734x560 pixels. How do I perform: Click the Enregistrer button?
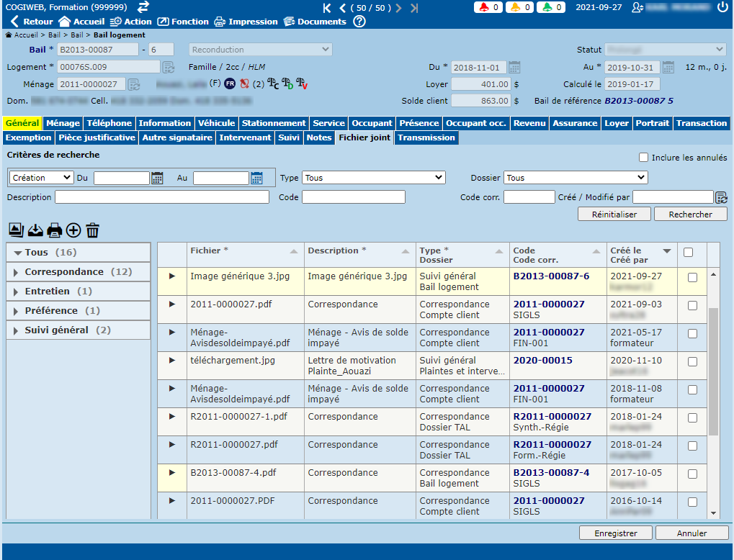(x=615, y=533)
